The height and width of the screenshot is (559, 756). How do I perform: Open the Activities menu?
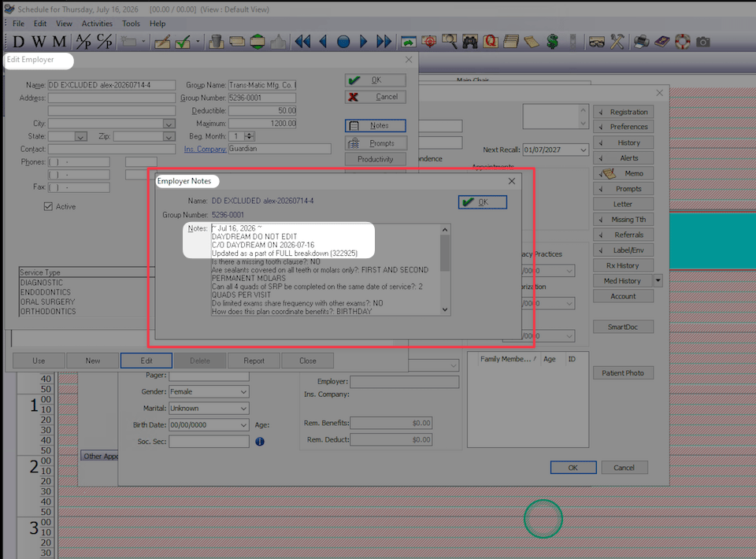click(97, 24)
